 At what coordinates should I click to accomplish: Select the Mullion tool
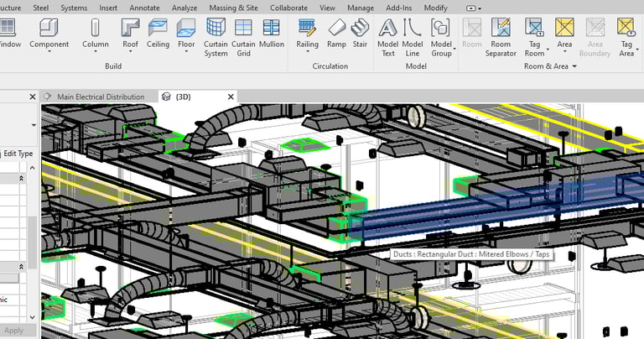[272, 34]
